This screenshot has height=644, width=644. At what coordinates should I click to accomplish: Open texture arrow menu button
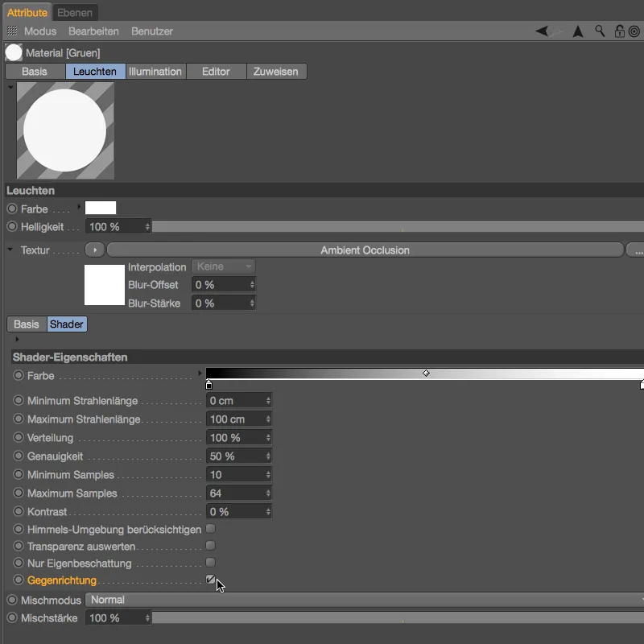[x=95, y=250]
